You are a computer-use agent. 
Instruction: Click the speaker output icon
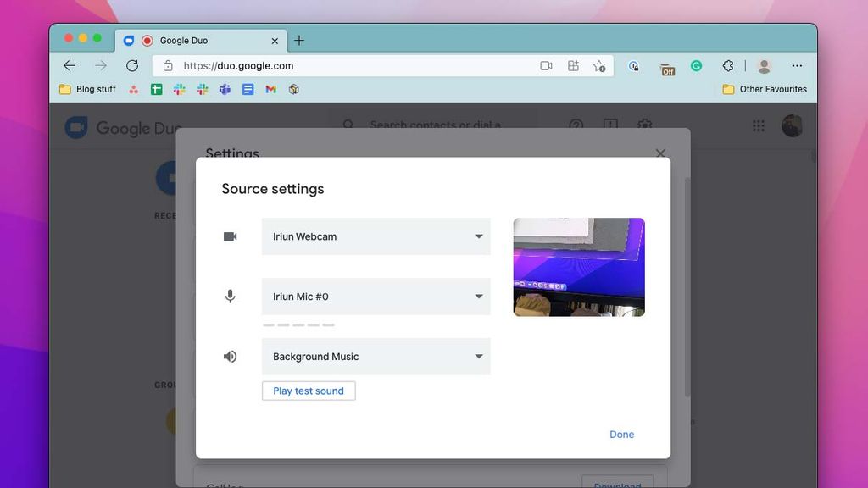coord(230,356)
